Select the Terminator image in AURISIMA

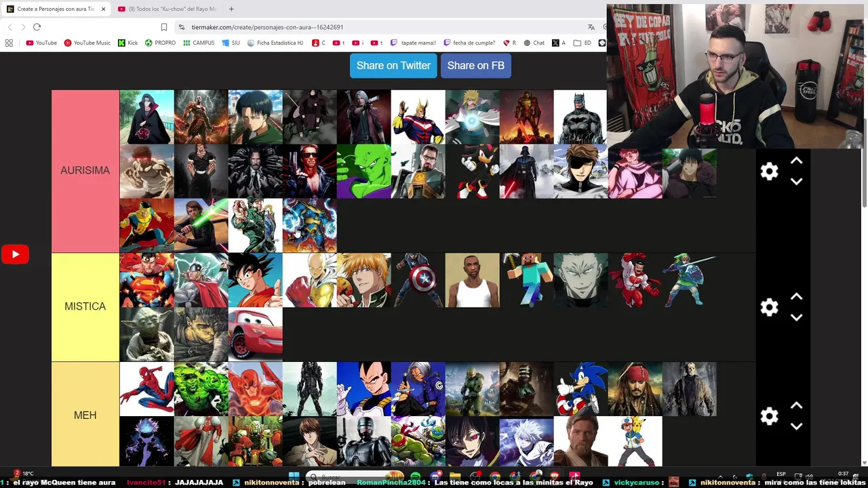309,171
